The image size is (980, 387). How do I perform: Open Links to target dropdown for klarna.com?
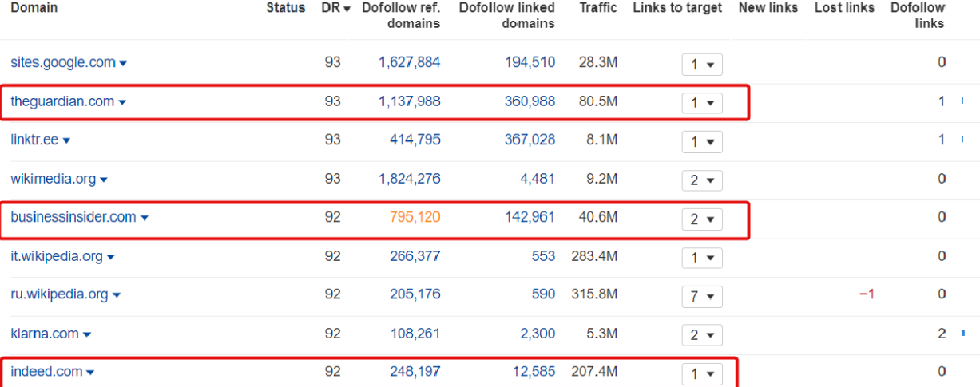pos(702,335)
